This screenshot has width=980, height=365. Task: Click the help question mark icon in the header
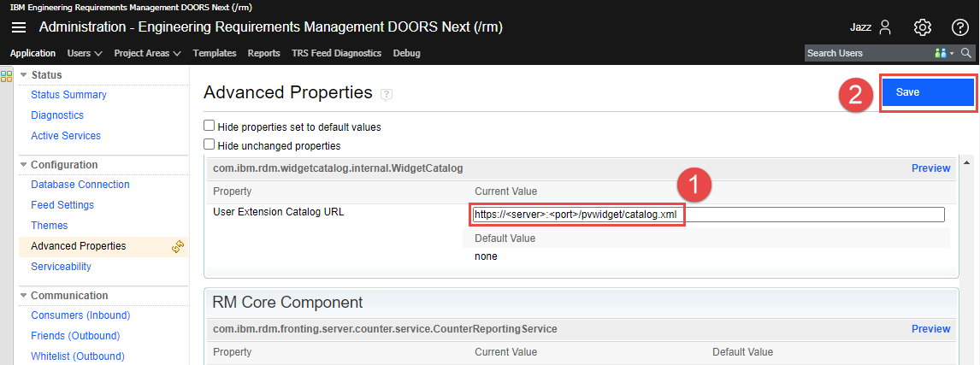click(x=959, y=27)
